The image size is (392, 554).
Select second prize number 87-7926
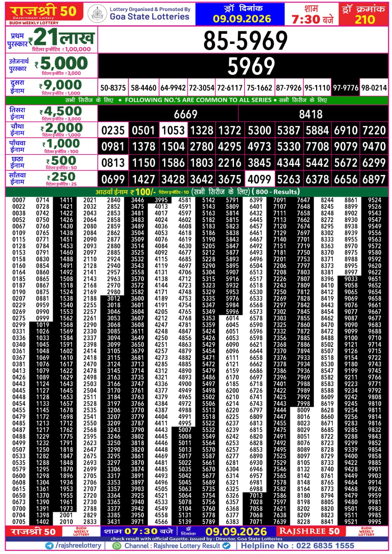pos(288,88)
